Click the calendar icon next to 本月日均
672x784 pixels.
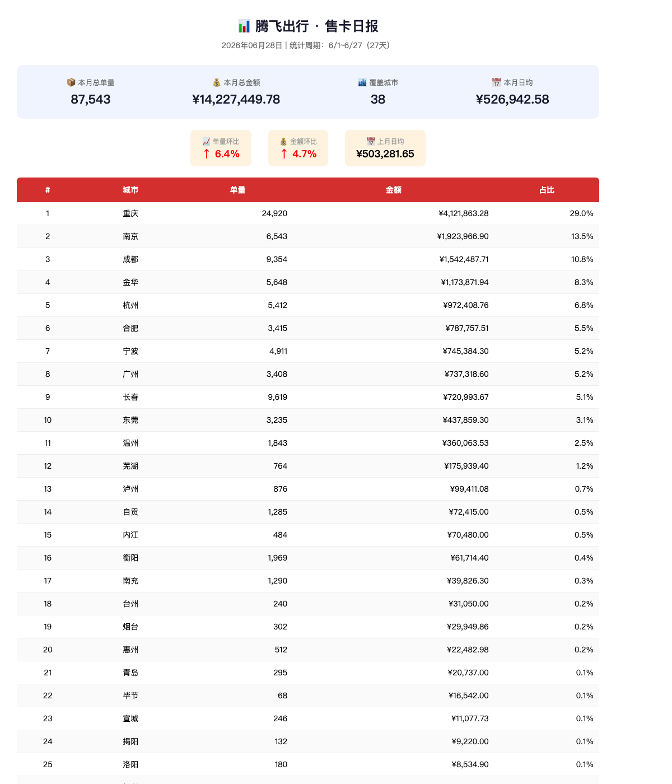click(497, 82)
